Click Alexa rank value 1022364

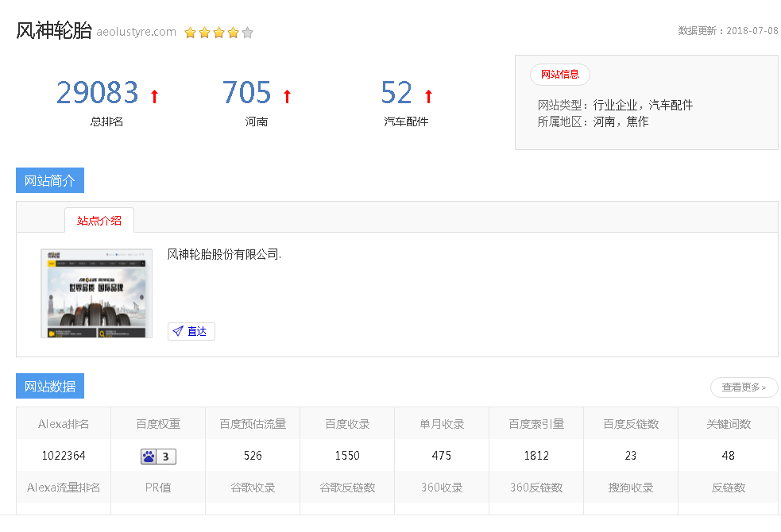64,456
